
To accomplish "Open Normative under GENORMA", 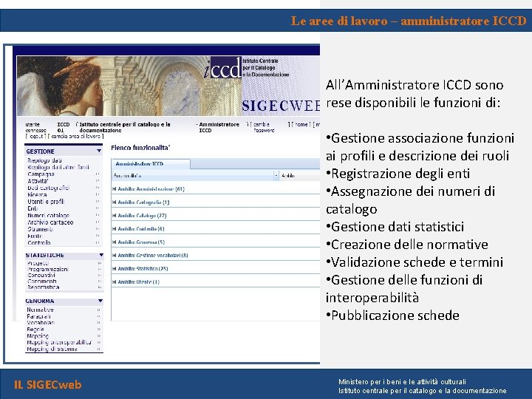I will click(x=40, y=310).
